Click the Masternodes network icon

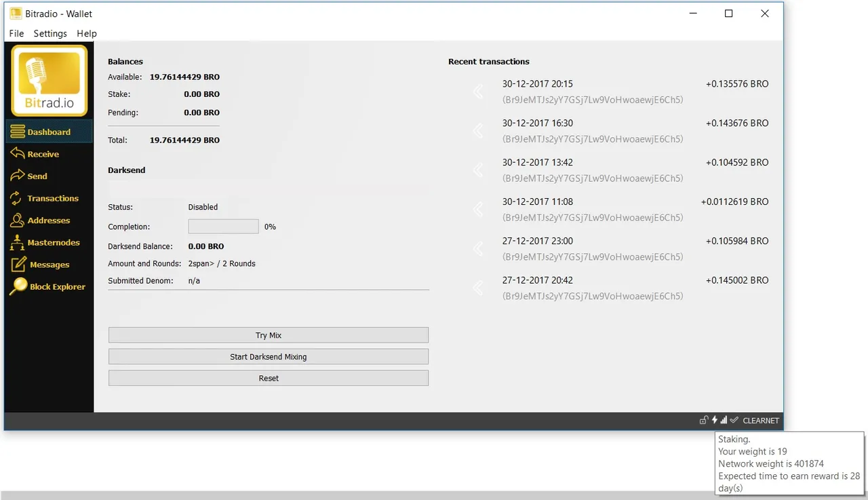17,242
